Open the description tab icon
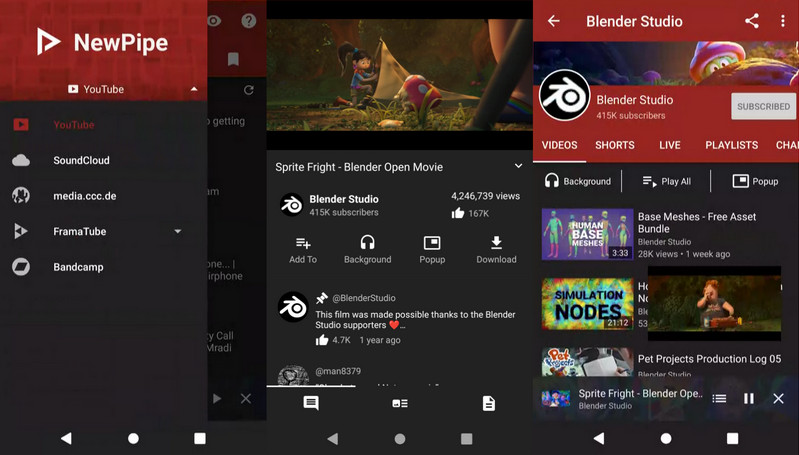Image resolution: width=799 pixels, height=455 pixels. 489,403
